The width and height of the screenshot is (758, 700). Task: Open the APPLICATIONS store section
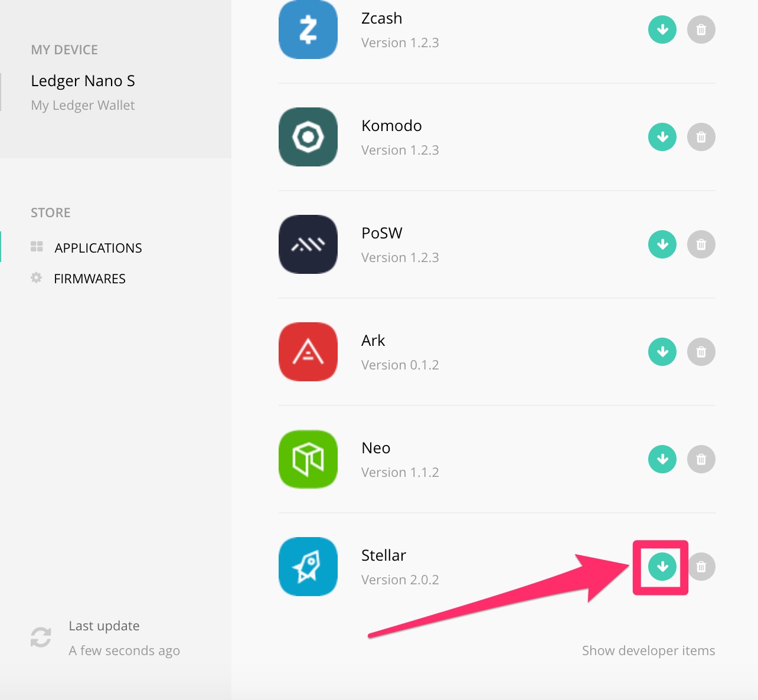pyautogui.click(x=98, y=248)
